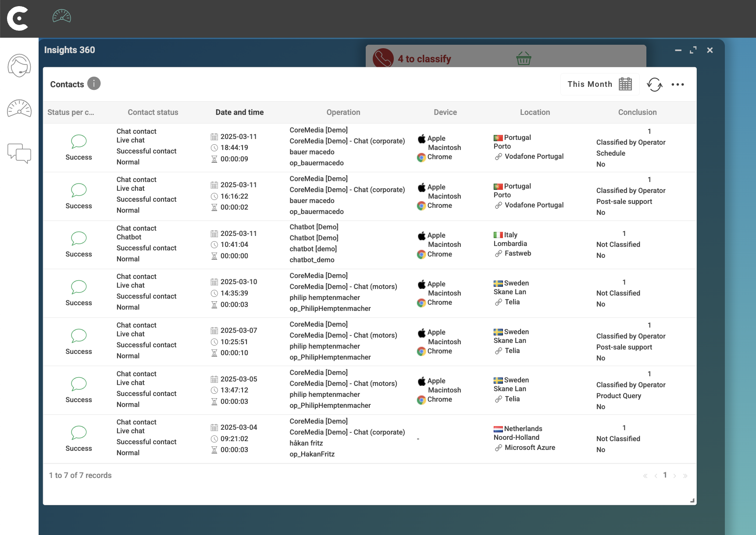The image size is (756, 535).
Task: Click the CoreMedia logo in top bar
Action: [x=18, y=18]
